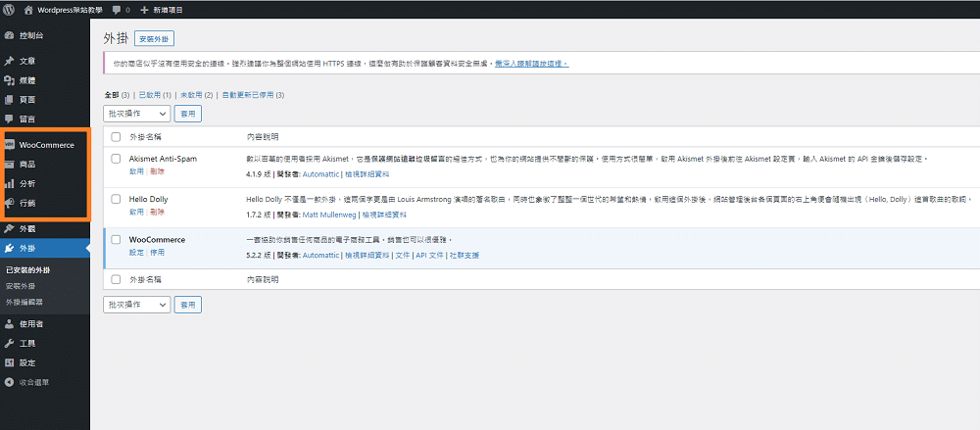The width and height of the screenshot is (980, 430).
Task: Click the 設定 settings icon
Action: click(10, 362)
